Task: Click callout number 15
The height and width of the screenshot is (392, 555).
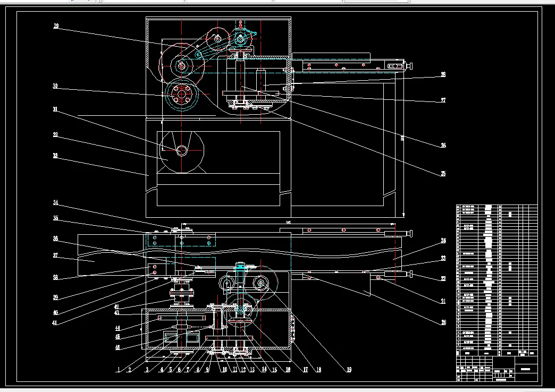Action: (x=274, y=370)
